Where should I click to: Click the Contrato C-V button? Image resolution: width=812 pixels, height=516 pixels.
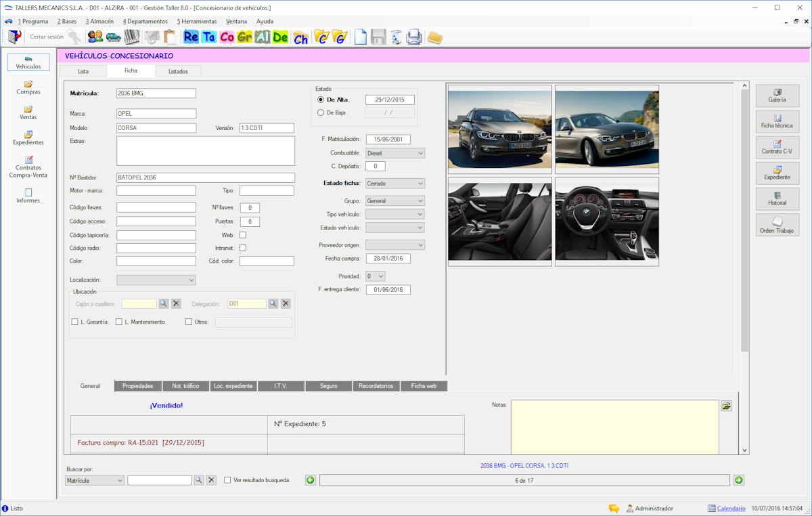click(777, 148)
